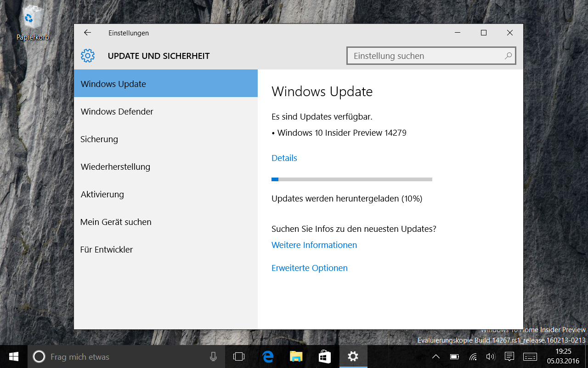The image size is (588, 368).
Task: Open the Wi-Fi network flyout
Action: (x=473, y=356)
